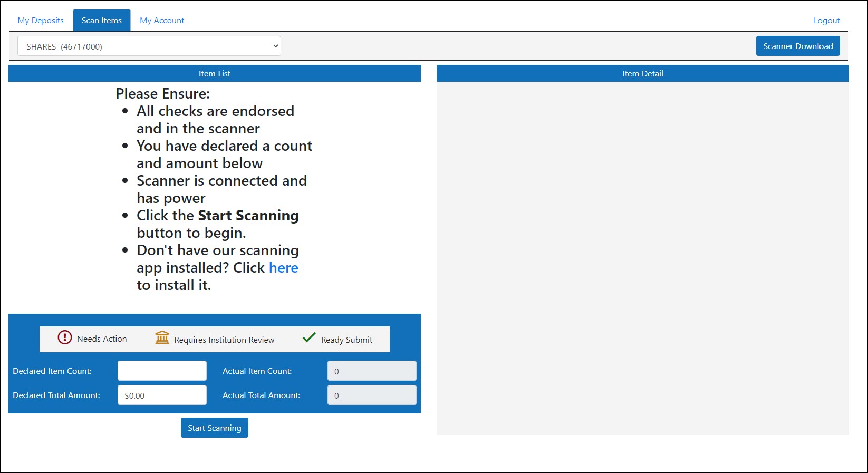Click the Item Detail panel header
This screenshot has height=473, width=868.
coord(642,74)
